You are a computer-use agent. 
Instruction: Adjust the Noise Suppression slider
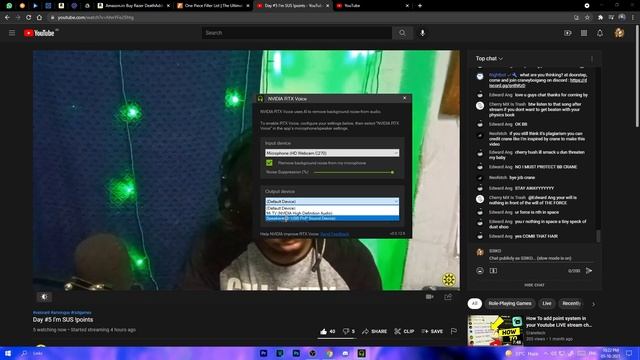[x=354, y=172]
